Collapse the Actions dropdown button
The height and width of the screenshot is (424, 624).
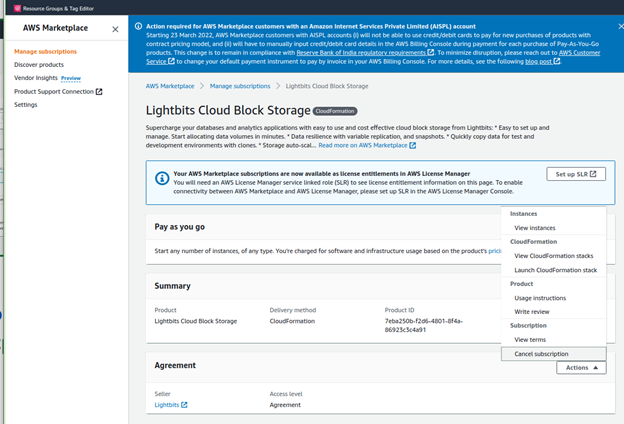coord(581,367)
